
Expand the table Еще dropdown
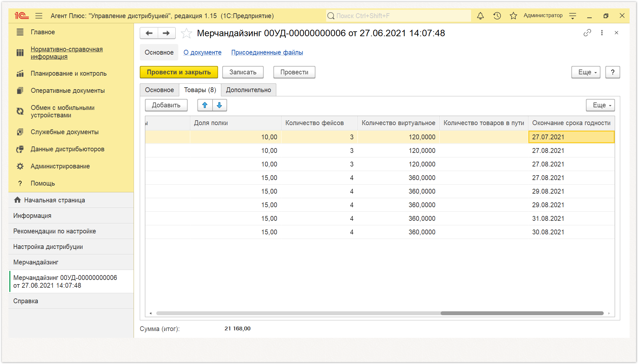pyautogui.click(x=600, y=105)
